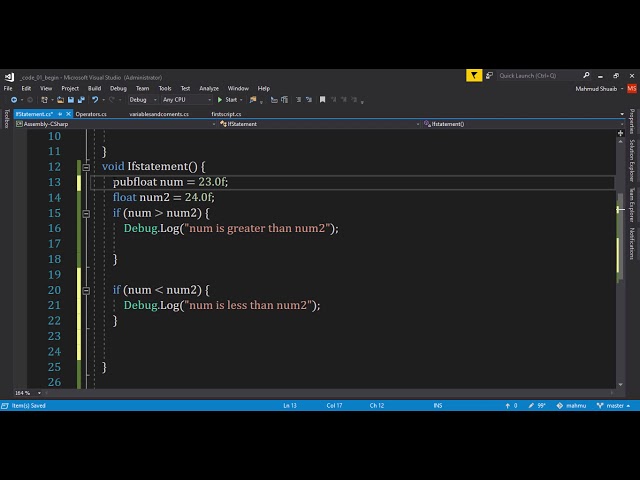Open the Debug configuration dropdown
640x480 pixels.
click(x=143, y=100)
